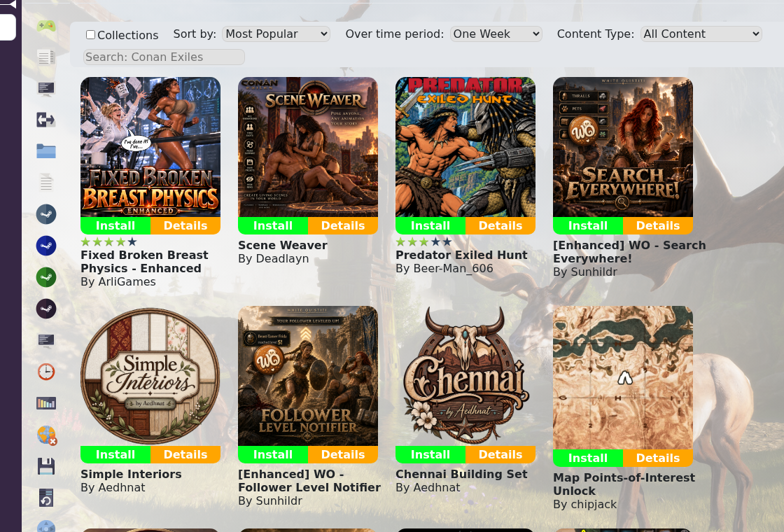Select the bright blue Steam icon
The width and height of the screenshot is (784, 532).
click(x=46, y=246)
